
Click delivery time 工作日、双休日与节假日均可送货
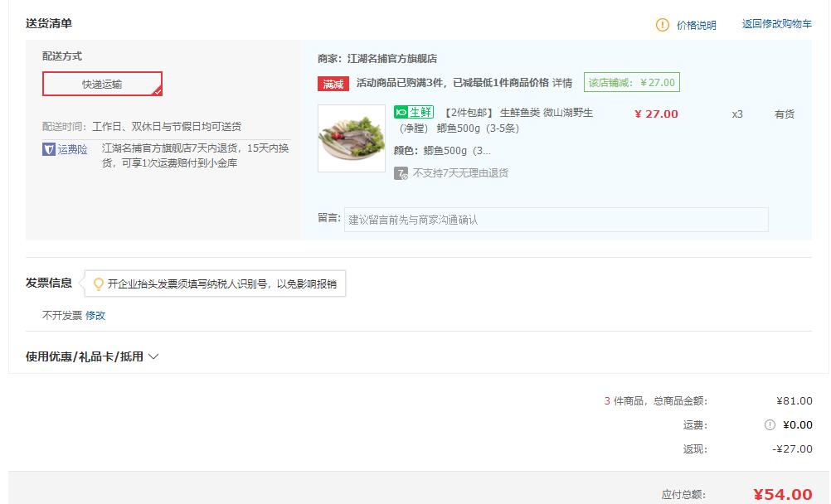[x=167, y=127]
